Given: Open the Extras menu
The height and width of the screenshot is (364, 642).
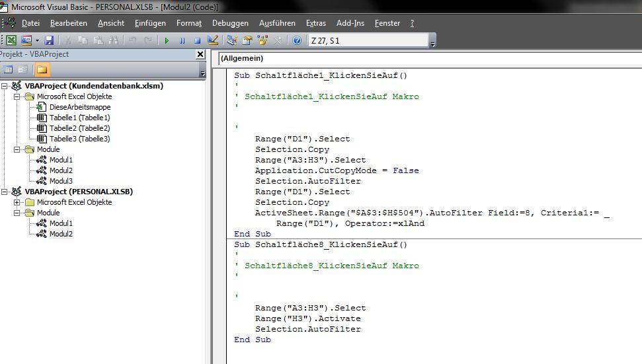Looking at the screenshot, I should click(x=316, y=23).
